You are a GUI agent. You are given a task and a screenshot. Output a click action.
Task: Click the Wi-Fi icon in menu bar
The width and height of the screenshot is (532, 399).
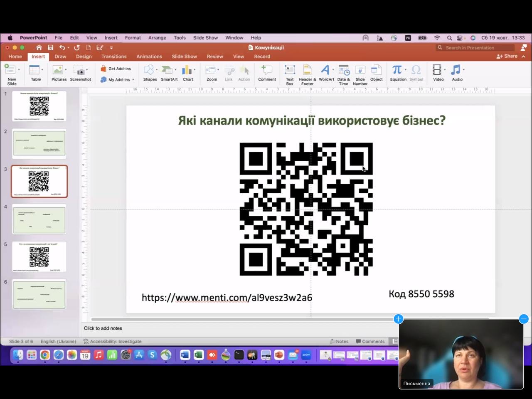tap(437, 37)
